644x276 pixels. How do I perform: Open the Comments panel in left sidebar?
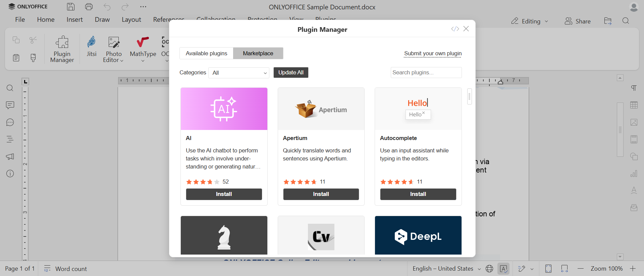point(10,105)
